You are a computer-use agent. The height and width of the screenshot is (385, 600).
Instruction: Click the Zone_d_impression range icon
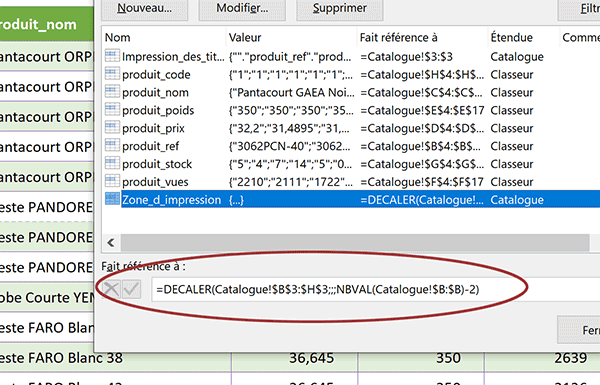click(x=112, y=199)
